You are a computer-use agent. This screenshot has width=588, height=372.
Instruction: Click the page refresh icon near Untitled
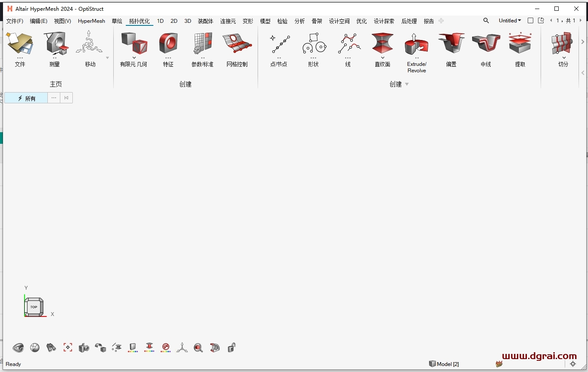click(541, 21)
